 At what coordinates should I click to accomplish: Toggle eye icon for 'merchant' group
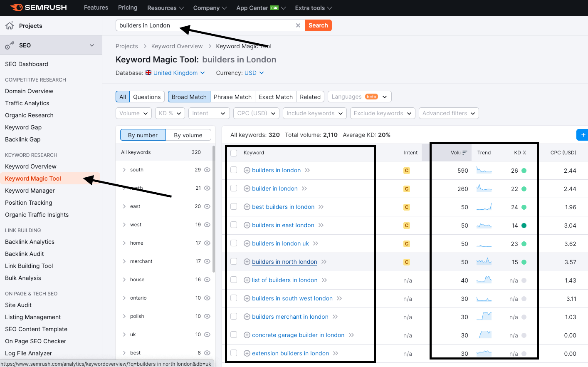coord(207,261)
